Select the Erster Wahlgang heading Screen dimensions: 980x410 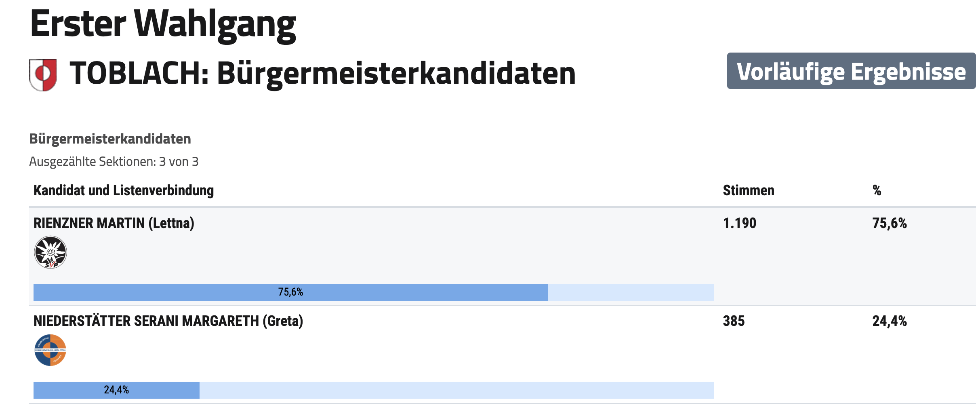(x=163, y=24)
